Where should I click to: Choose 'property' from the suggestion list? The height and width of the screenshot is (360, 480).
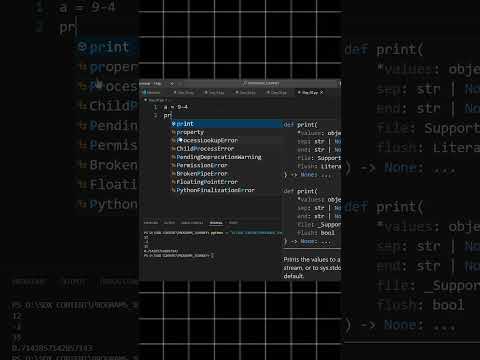pyautogui.click(x=227, y=132)
